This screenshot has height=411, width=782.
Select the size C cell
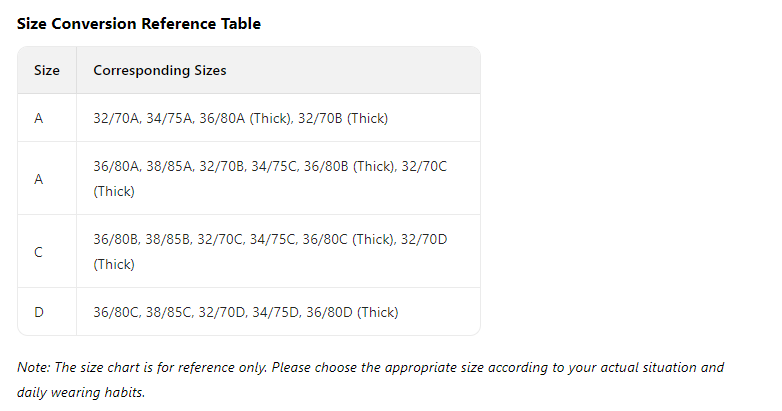coord(47,251)
